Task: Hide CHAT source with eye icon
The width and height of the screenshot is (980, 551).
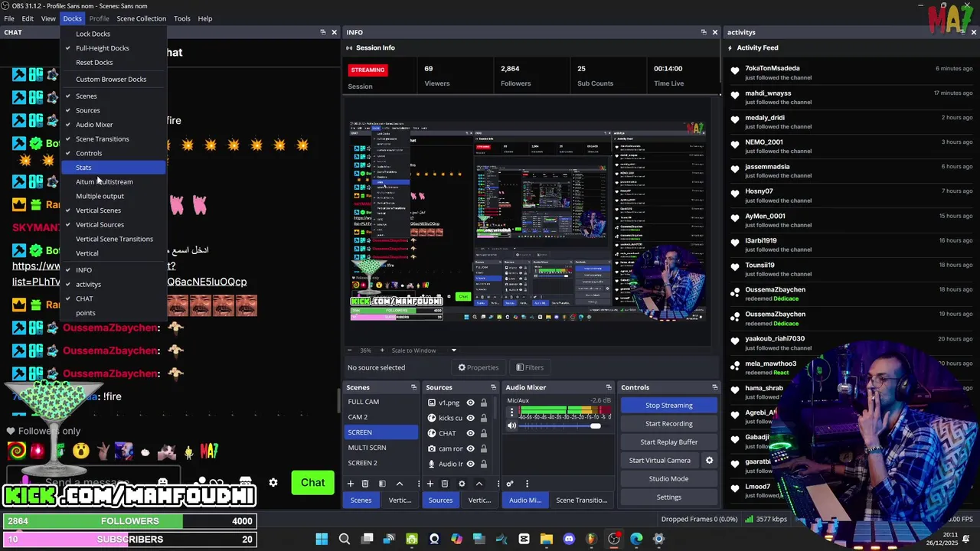Action: (x=470, y=433)
